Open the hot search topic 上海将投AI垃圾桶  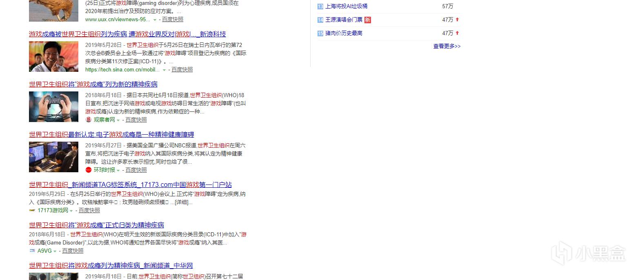(346, 6)
